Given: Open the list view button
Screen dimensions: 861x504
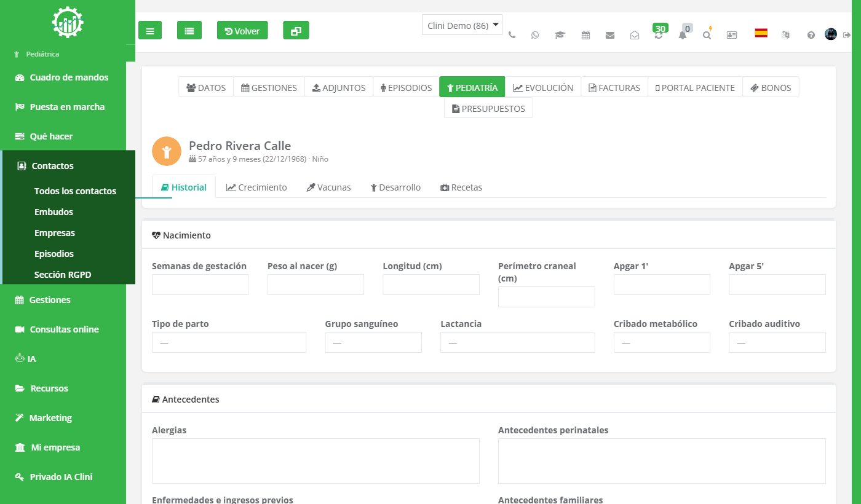Looking at the screenshot, I should click(x=189, y=31).
